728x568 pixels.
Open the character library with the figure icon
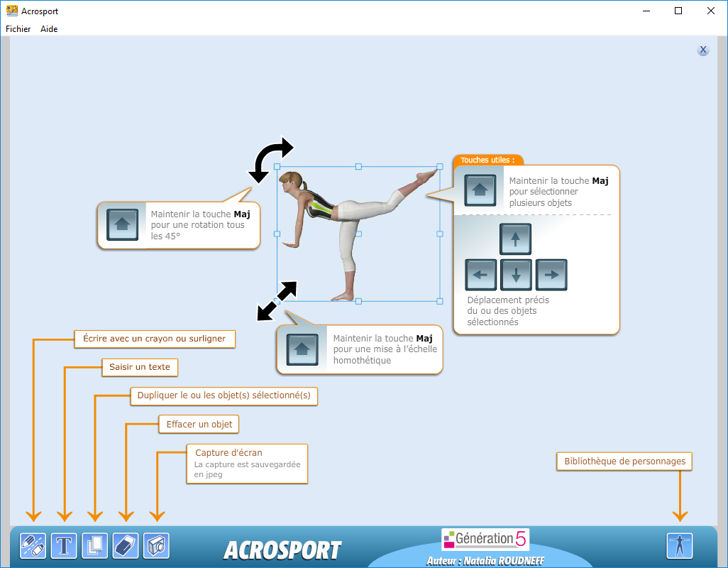click(x=679, y=545)
